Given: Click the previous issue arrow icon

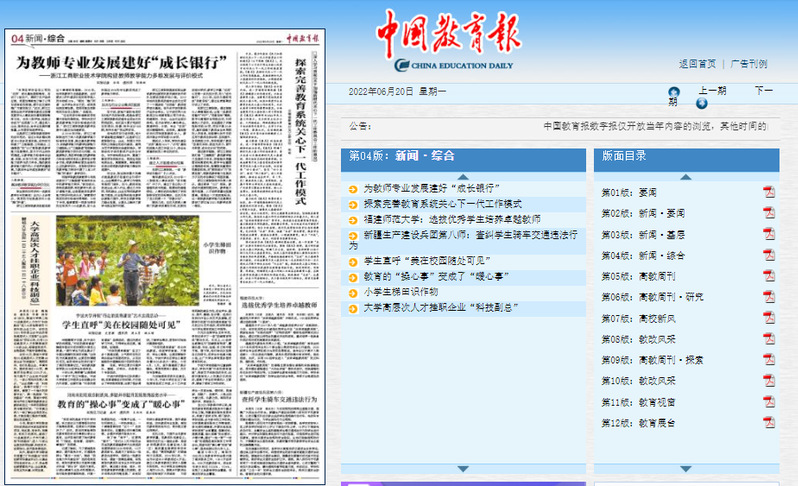Looking at the screenshot, I should click(674, 93).
